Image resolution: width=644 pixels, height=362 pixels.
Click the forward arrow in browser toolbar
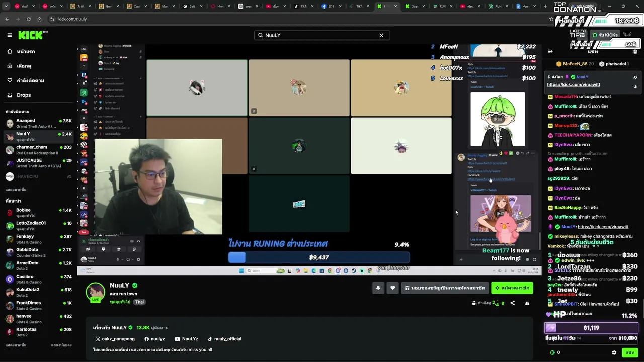click(18, 19)
